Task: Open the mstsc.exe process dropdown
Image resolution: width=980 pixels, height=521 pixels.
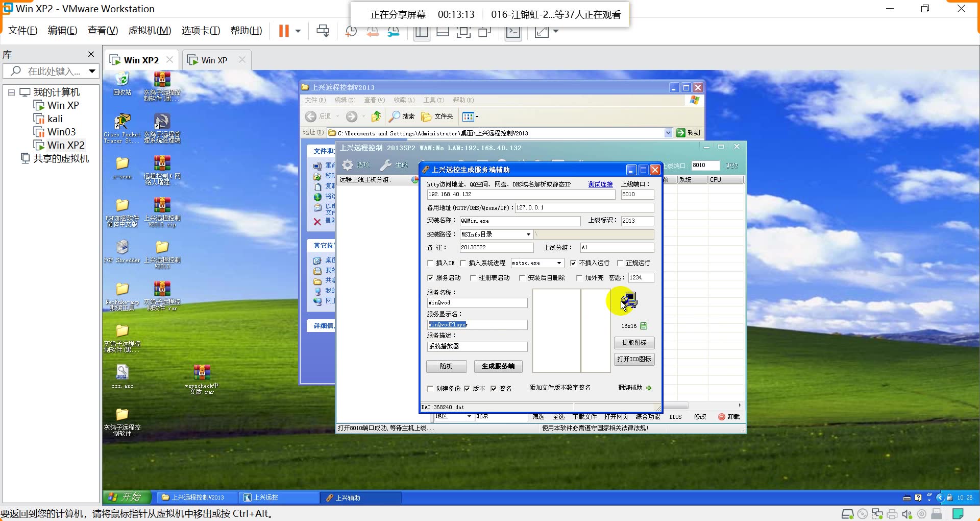Action: 559,263
